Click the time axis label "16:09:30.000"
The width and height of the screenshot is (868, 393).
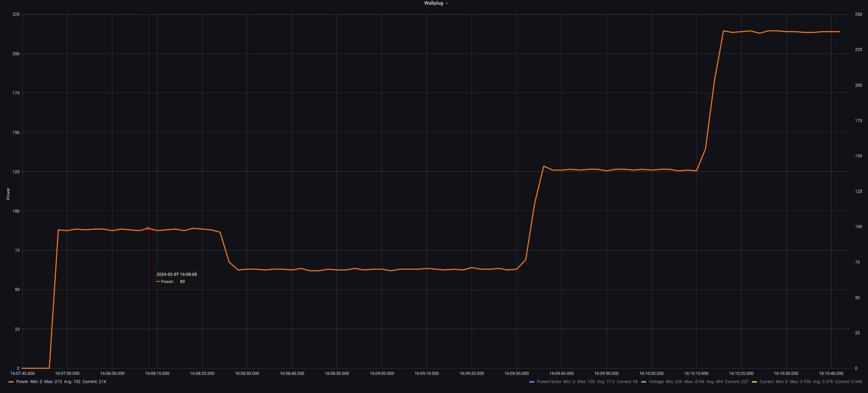[x=517, y=373]
